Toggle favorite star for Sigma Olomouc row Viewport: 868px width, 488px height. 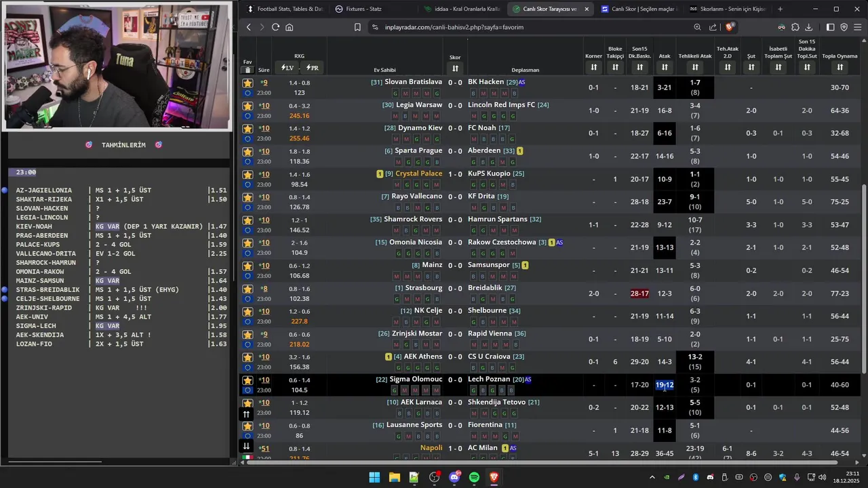click(248, 380)
